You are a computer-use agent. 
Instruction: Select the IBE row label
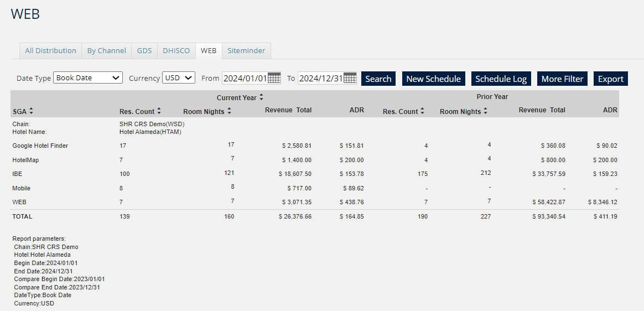pyautogui.click(x=17, y=174)
